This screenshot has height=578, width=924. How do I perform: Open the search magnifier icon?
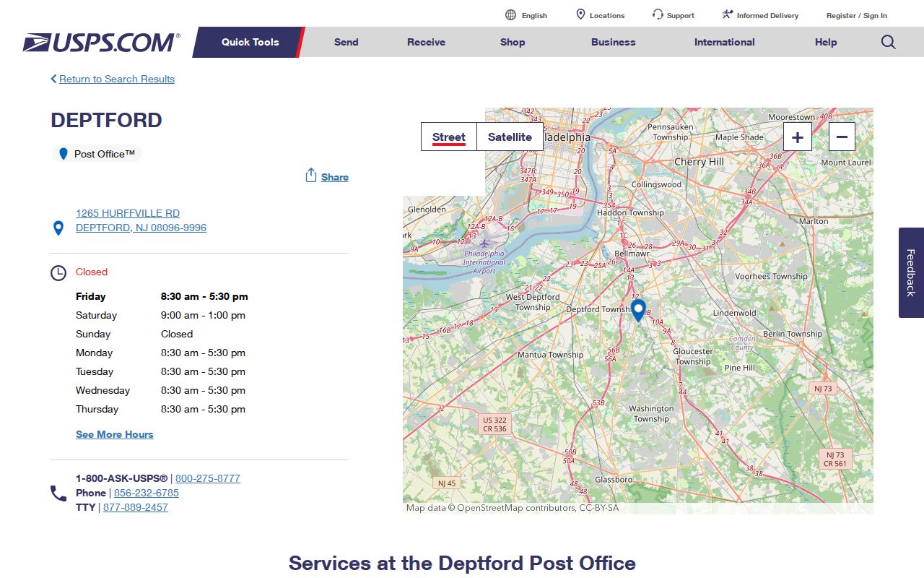coord(889,42)
